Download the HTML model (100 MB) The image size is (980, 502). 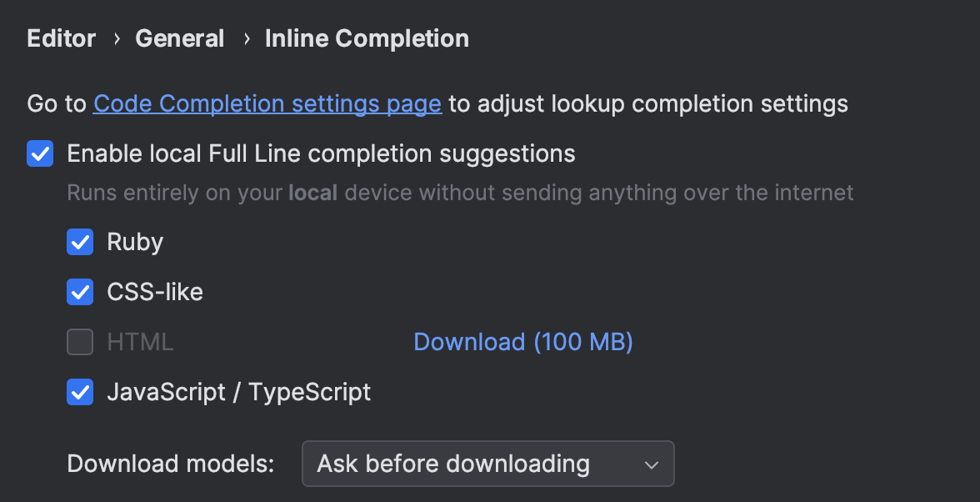point(522,342)
